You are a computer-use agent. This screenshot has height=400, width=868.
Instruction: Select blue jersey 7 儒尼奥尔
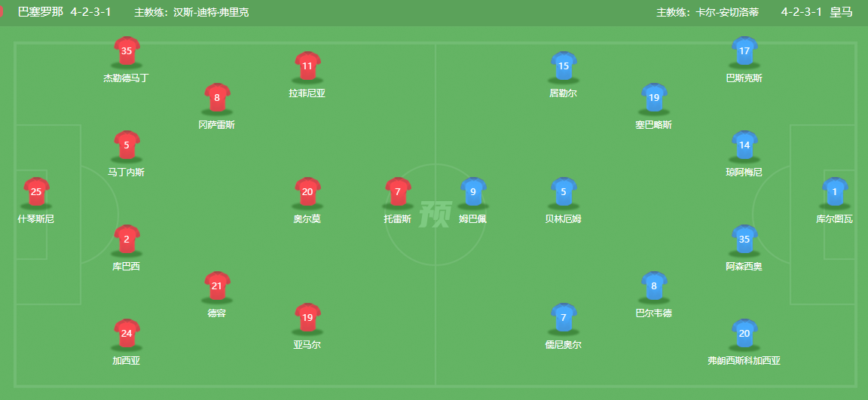(x=564, y=317)
